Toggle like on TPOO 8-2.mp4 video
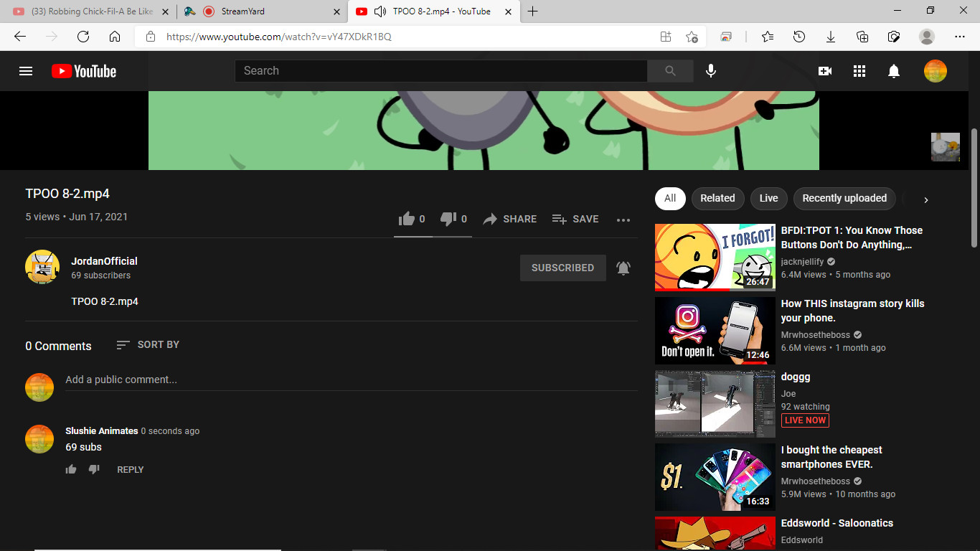This screenshot has height=551, width=980. [412, 219]
